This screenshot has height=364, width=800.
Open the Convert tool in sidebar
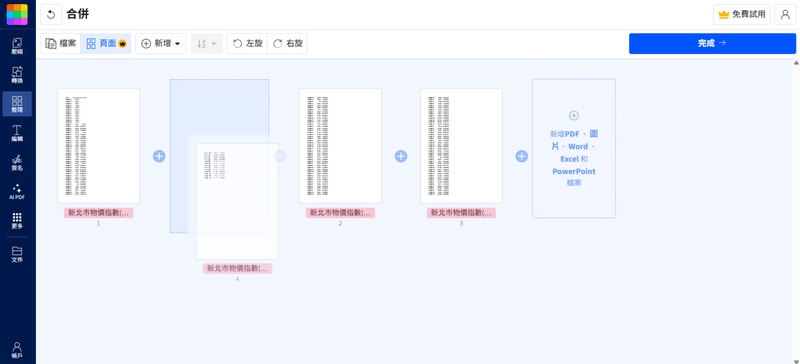[x=17, y=75]
